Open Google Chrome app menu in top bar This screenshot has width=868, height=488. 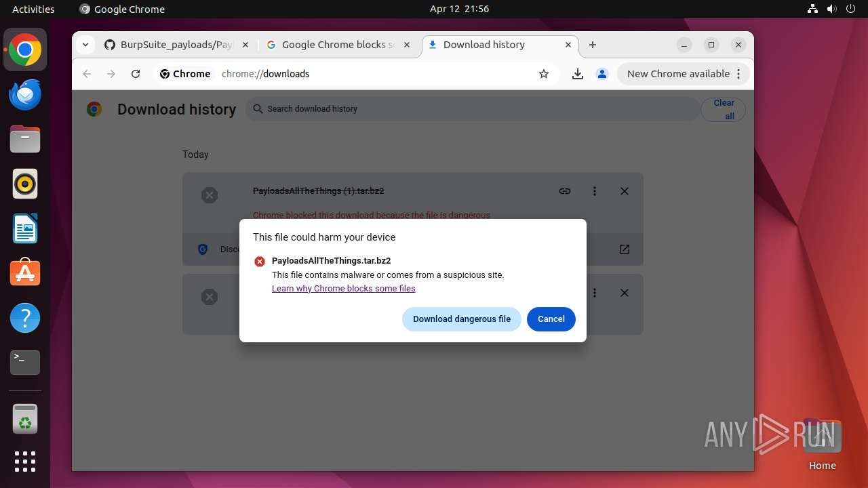[x=122, y=9]
